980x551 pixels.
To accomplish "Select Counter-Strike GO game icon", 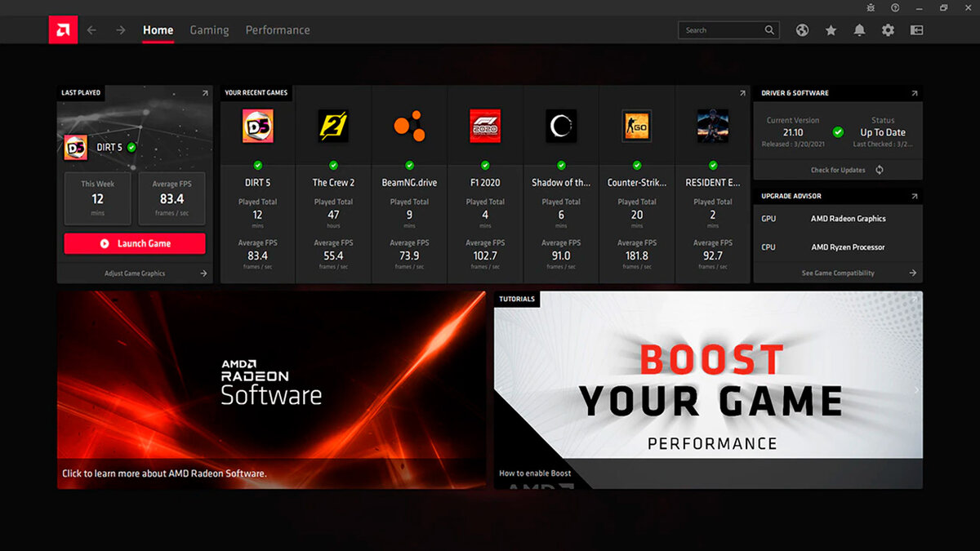I will tap(637, 126).
